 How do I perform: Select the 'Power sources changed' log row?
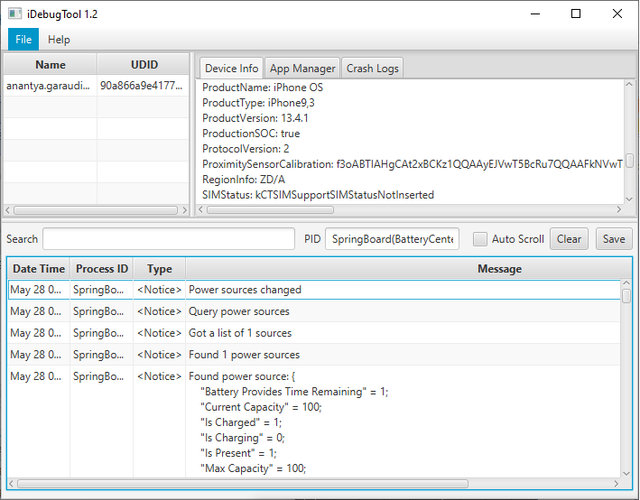[314, 290]
